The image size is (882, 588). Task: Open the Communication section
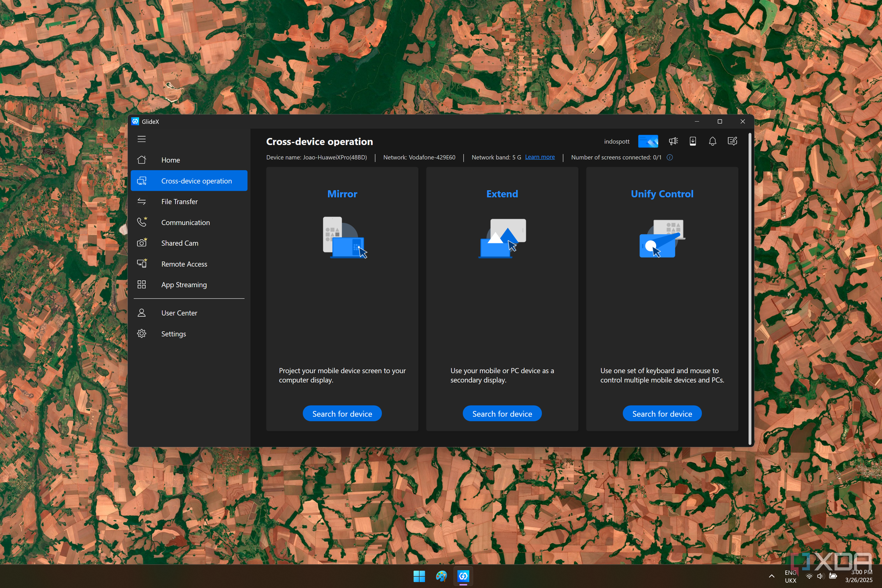point(189,222)
